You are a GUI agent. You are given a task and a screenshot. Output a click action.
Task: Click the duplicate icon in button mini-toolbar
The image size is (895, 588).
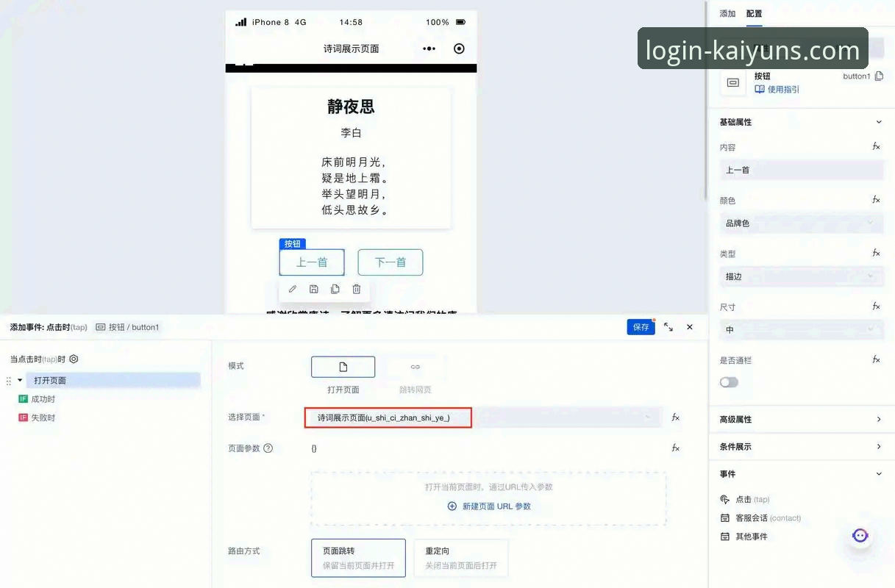pyautogui.click(x=335, y=290)
